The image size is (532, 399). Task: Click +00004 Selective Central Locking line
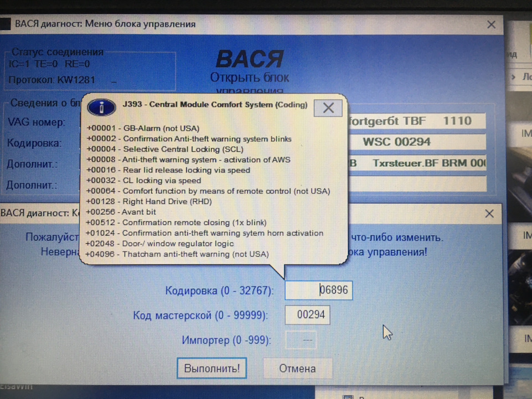(x=165, y=149)
